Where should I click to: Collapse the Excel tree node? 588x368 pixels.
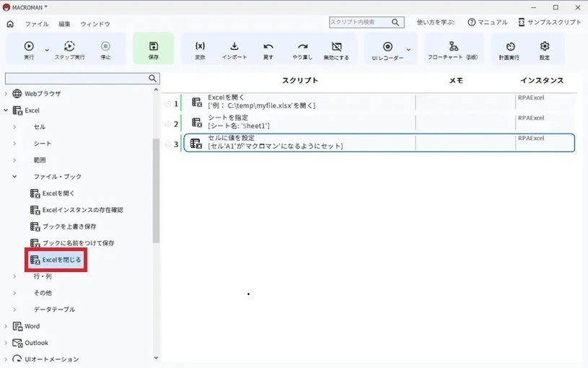[6, 110]
